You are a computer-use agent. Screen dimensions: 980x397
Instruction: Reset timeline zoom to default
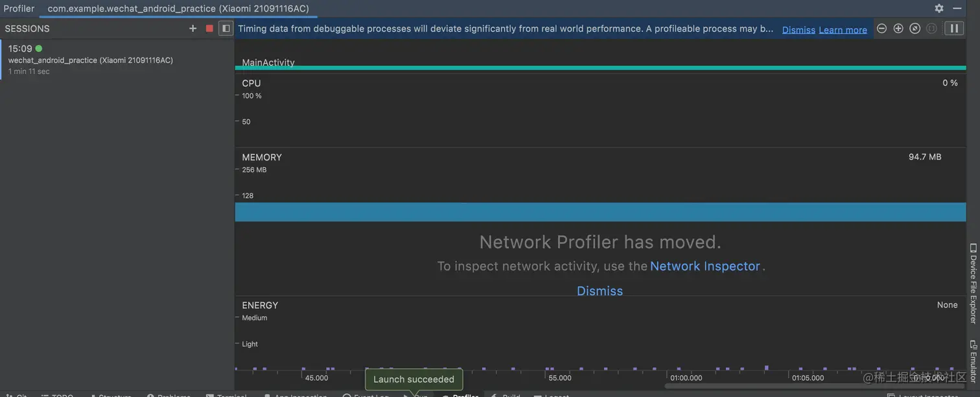pos(915,29)
